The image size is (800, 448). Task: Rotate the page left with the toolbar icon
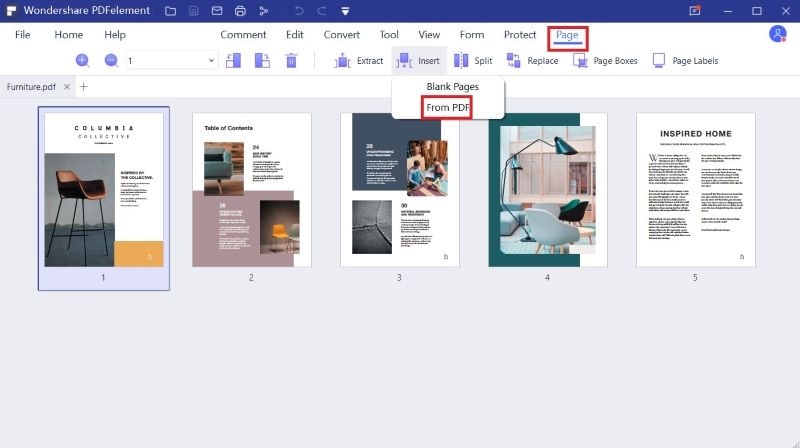coord(234,61)
